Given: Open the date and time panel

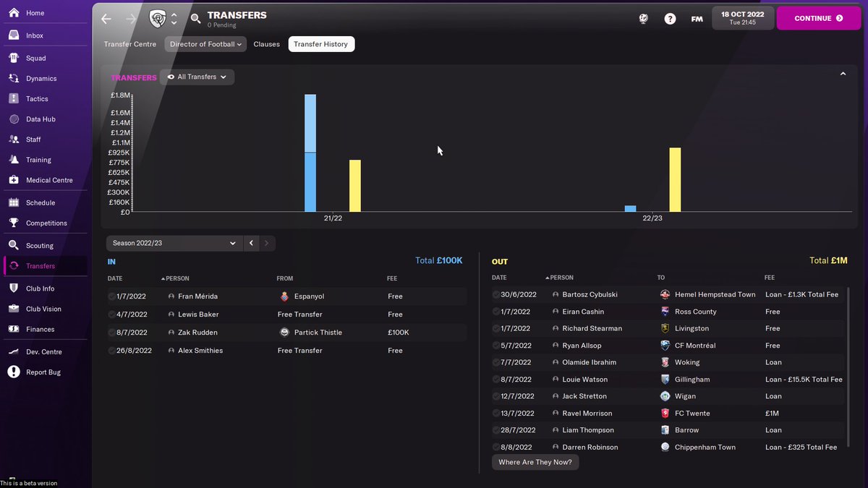Looking at the screenshot, I should coord(743,18).
